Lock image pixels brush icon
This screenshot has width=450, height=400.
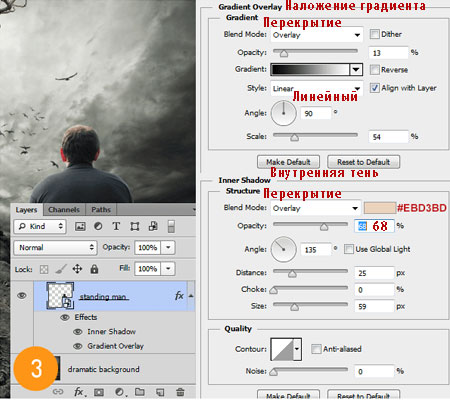tap(61, 269)
